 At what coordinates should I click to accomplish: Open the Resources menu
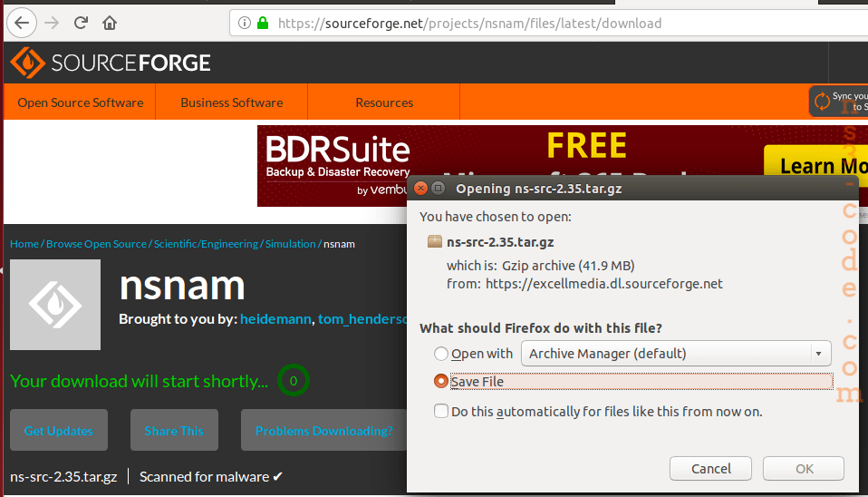384,102
